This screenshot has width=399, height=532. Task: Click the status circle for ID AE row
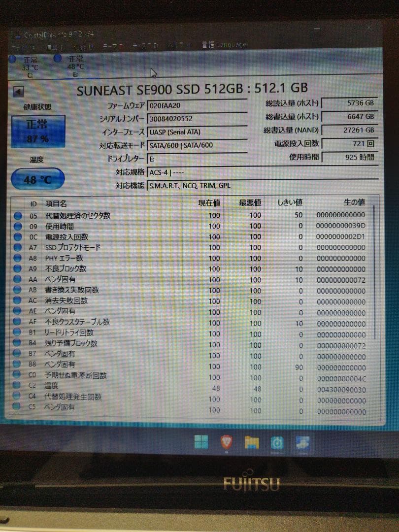pos(17,311)
